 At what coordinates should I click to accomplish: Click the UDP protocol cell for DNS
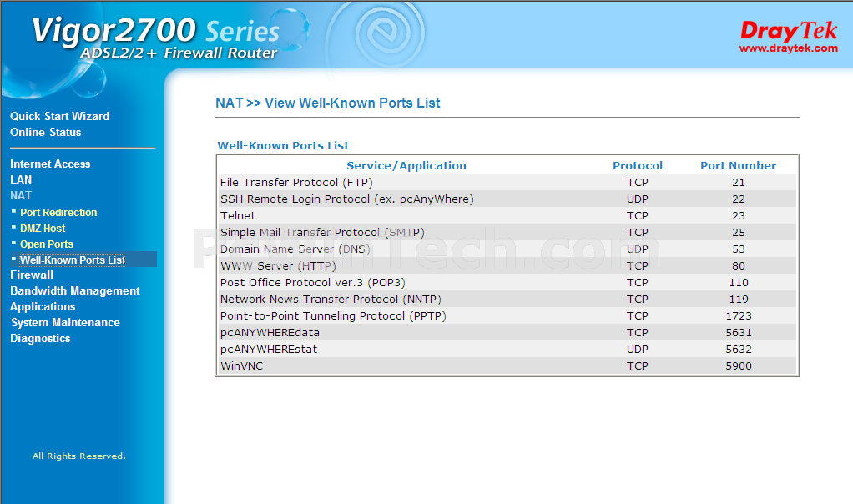click(638, 249)
